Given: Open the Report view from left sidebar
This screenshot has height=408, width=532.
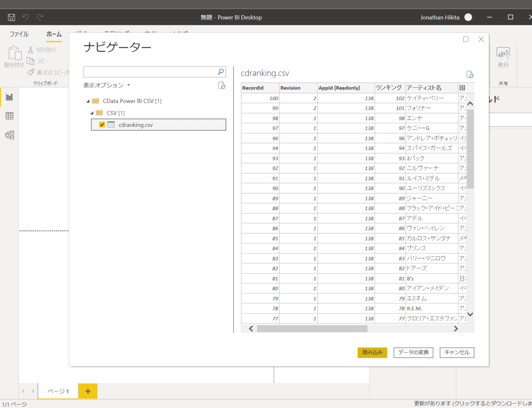Looking at the screenshot, I should (x=10, y=97).
